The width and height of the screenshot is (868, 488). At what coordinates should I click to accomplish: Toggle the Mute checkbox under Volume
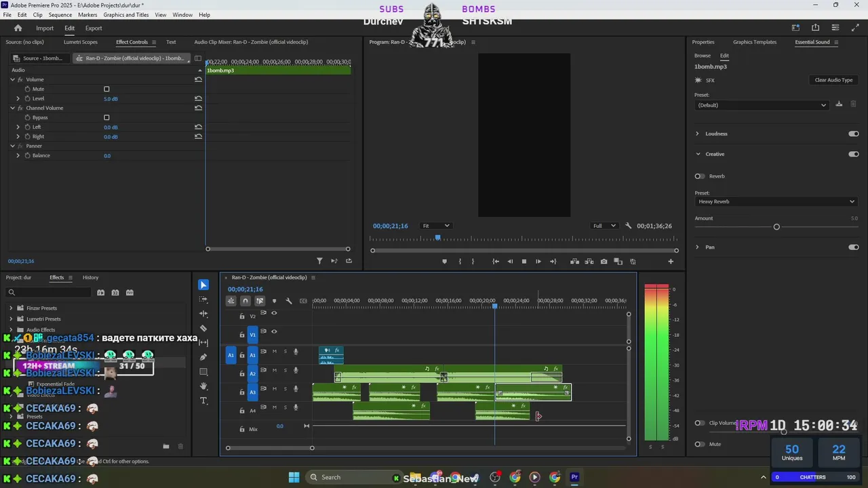(106, 89)
